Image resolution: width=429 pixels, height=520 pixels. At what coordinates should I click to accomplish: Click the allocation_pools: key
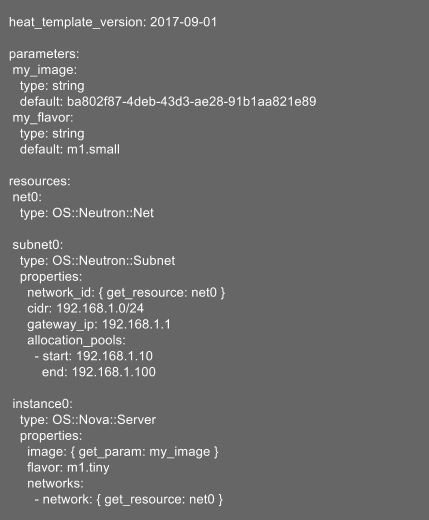point(76,340)
